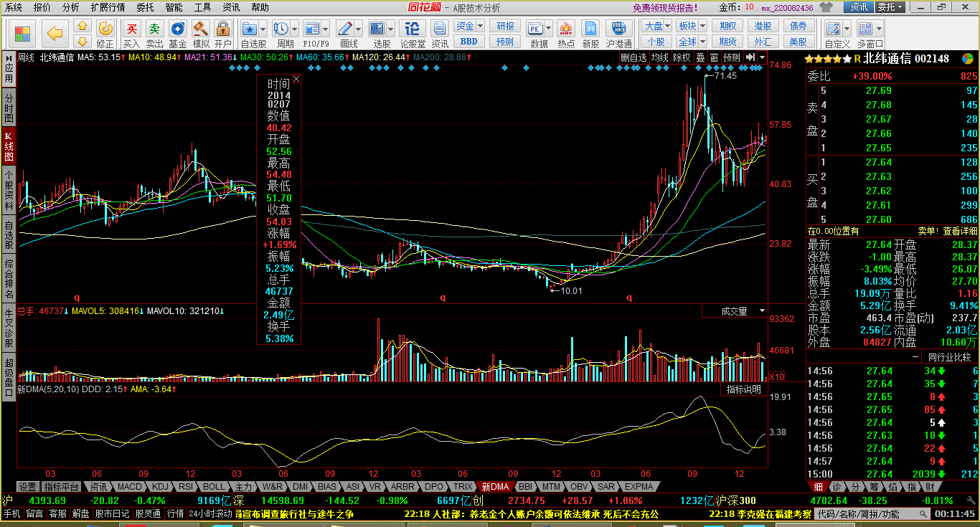The image size is (980, 527).
Task: Toggle 窗 window option on chart
Action: [x=714, y=57]
